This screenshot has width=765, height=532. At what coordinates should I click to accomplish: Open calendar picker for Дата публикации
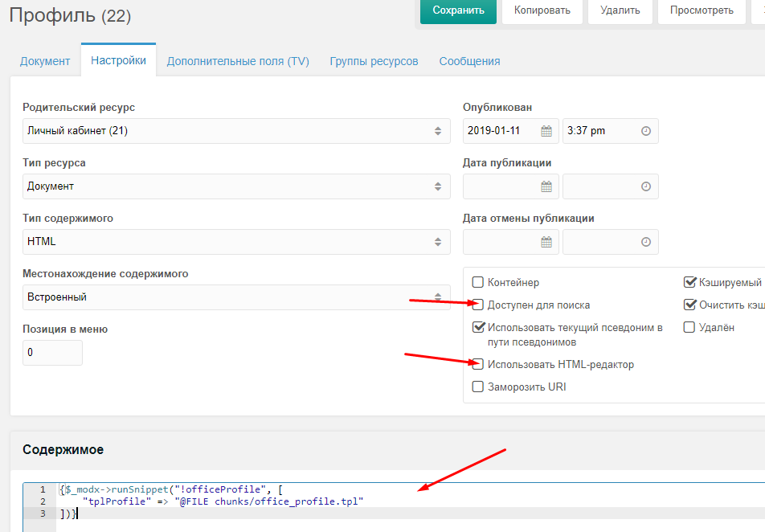pos(546,186)
